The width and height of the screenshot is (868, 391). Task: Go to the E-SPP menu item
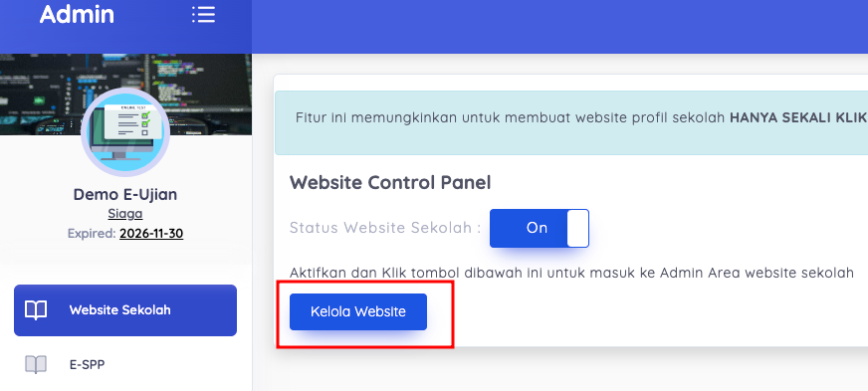pyautogui.click(x=125, y=364)
